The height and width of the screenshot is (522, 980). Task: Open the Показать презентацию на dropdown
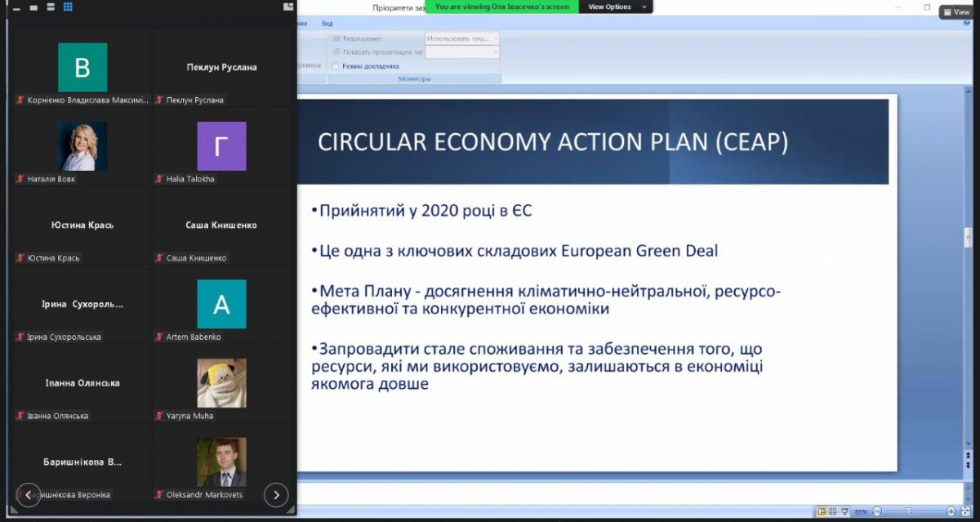[x=462, y=51]
